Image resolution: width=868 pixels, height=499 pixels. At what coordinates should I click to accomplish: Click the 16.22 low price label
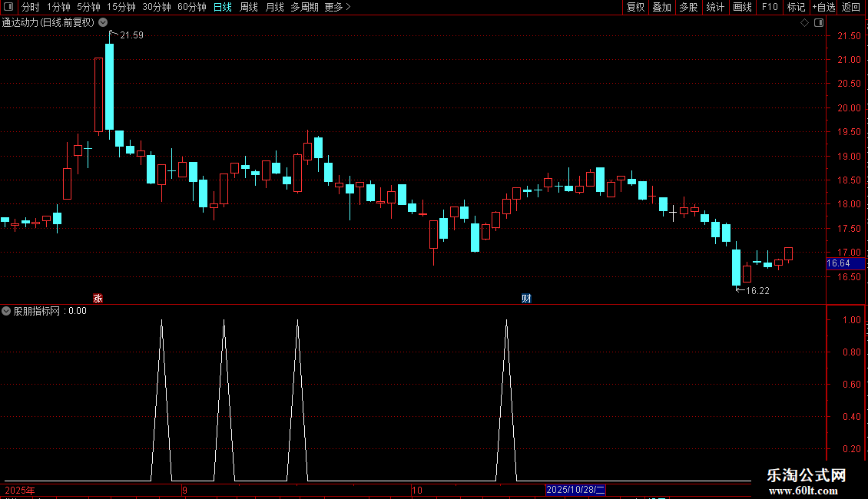click(758, 290)
